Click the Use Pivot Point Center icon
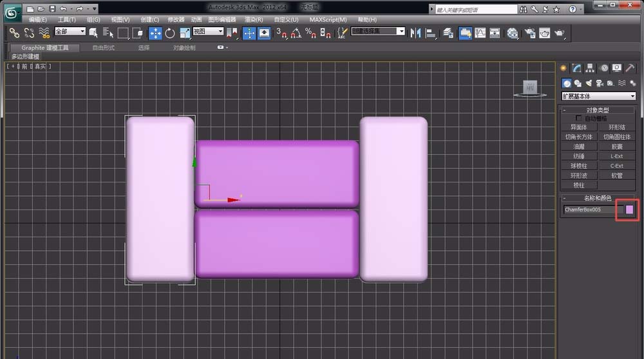 pyautogui.click(x=232, y=33)
